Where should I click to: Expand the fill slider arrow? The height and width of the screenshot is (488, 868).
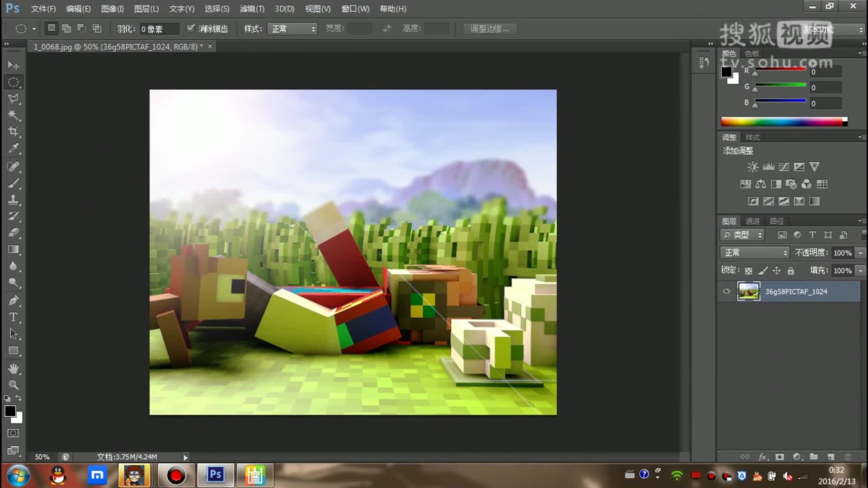coord(860,271)
